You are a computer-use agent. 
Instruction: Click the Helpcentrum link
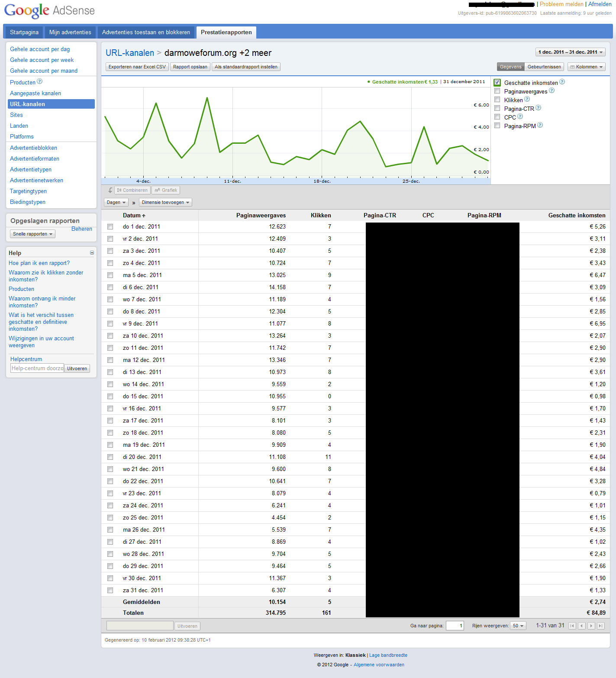point(26,359)
